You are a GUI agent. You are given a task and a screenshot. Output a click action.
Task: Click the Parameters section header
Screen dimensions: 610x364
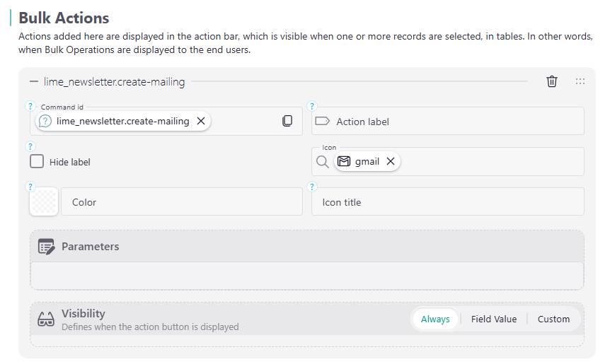[307, 246]
